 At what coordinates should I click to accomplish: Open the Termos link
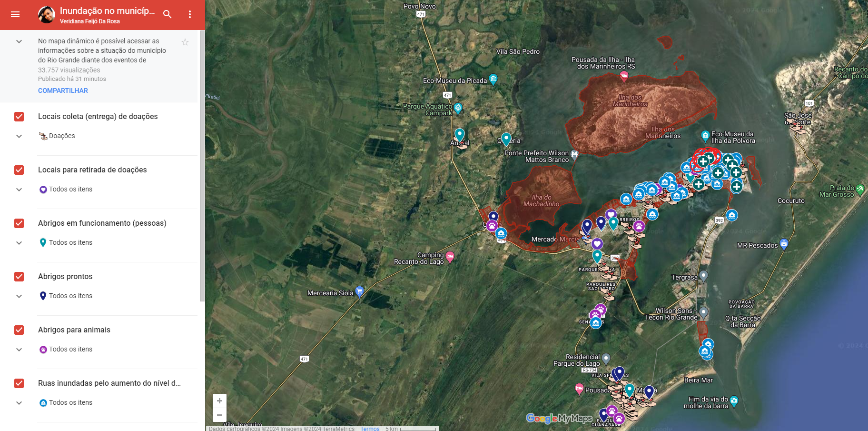coord(370,429)
